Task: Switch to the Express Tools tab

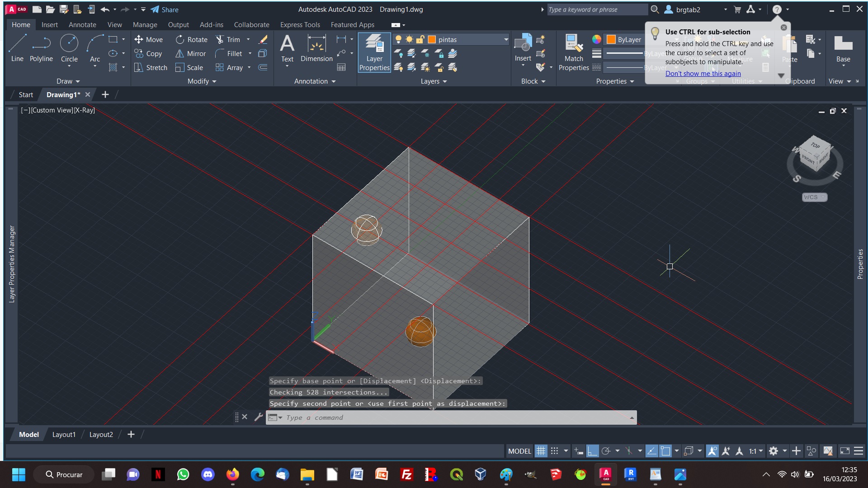Action: (x=299, y=24)
